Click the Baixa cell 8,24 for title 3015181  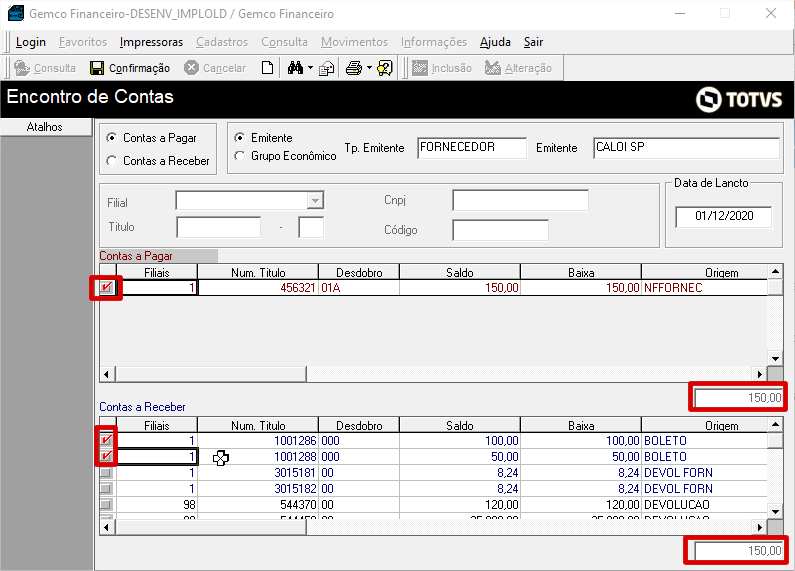point(581,473)
